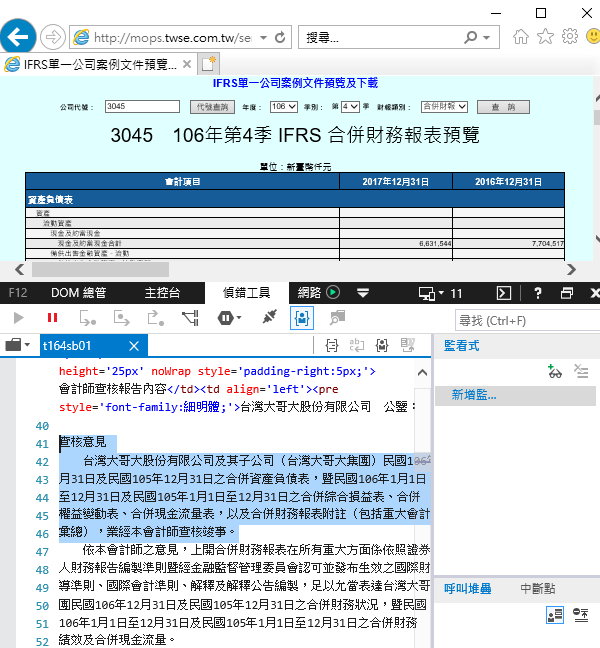Close the t164sb01 source file tab
Screen dimensions: 600x648
(134, 346)
